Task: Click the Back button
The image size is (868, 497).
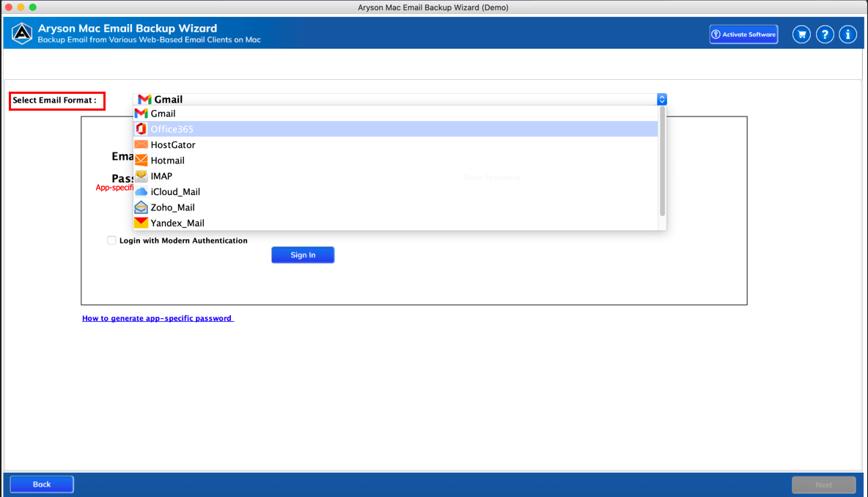Action: click(42, 485)
